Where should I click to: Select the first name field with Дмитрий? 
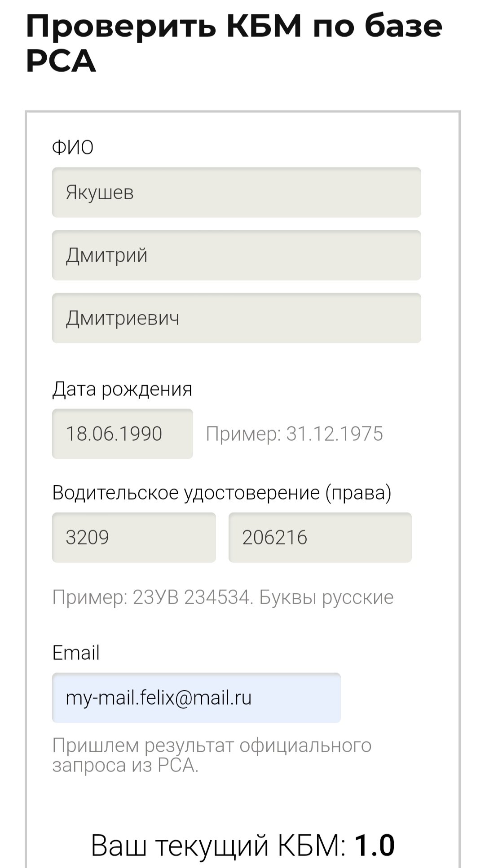point(237,255)
